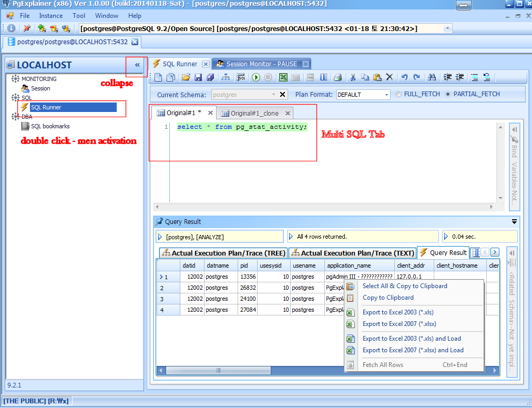Click pid cell 26832 in results

[x=248, y=288]
